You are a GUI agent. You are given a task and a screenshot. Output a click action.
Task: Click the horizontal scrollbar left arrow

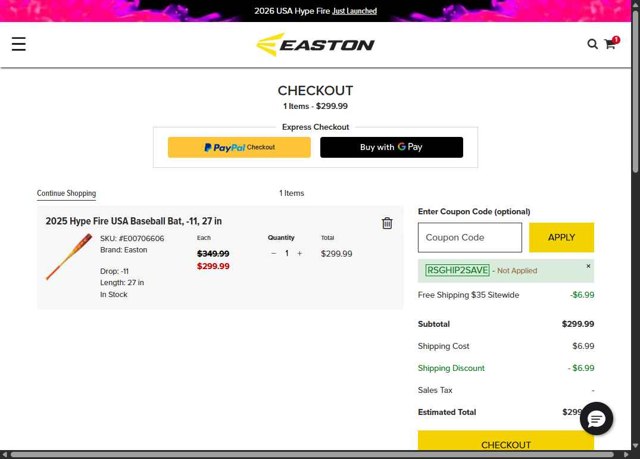pyautogui.click(x=4, y=455)
